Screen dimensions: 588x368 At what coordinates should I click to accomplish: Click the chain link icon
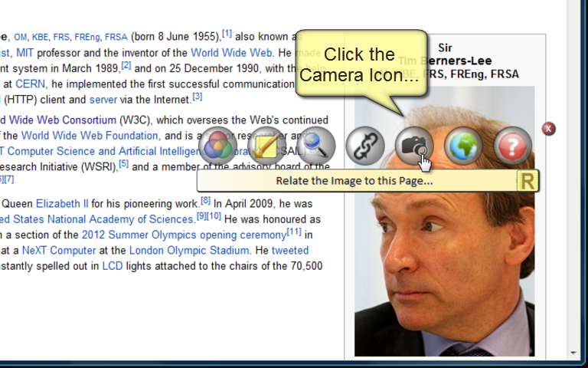point(365,146)
